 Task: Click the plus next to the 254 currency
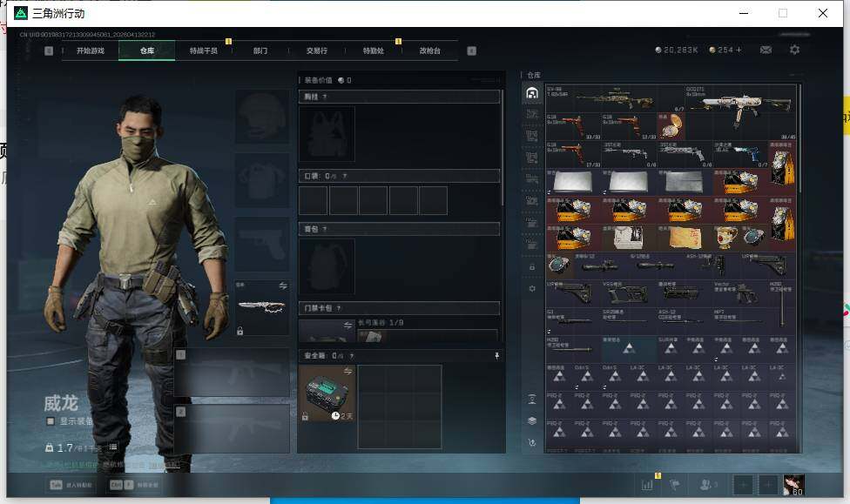[x=739, y=50]
